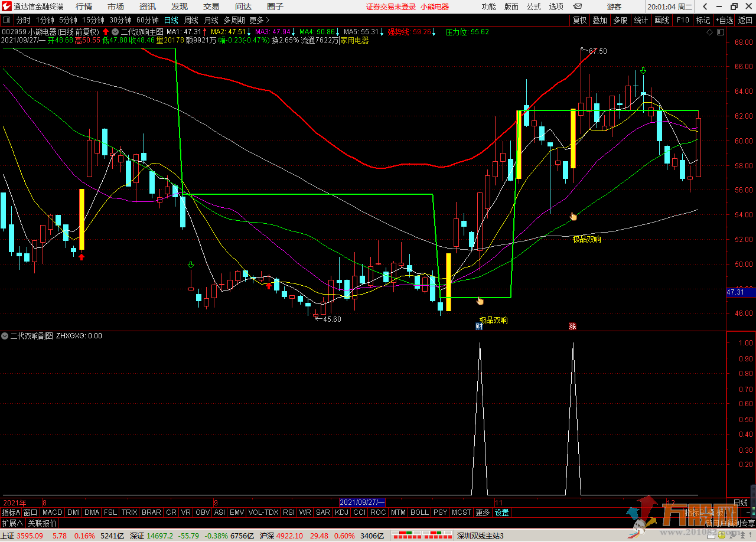Click the 家用电器 sector link
Screen dimensions: 756x542
[354, 40]
